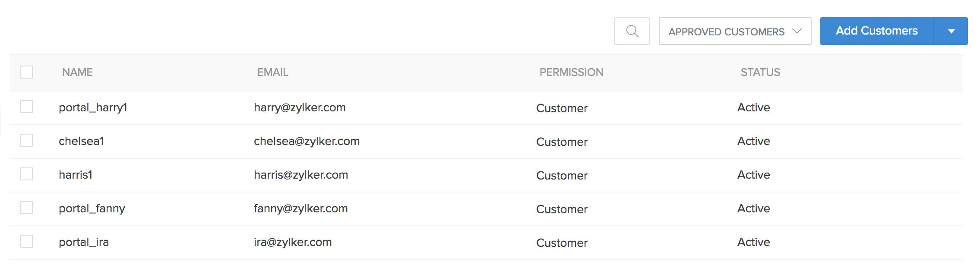Click the PERMISSION column header
Viewport: 980px width, 271px height.
tap(571, 72)
